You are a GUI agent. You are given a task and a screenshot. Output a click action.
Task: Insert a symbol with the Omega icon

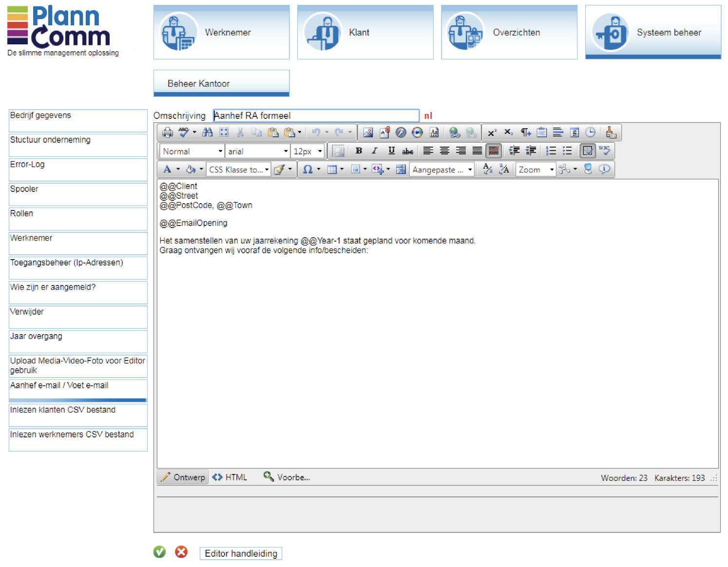307,170
